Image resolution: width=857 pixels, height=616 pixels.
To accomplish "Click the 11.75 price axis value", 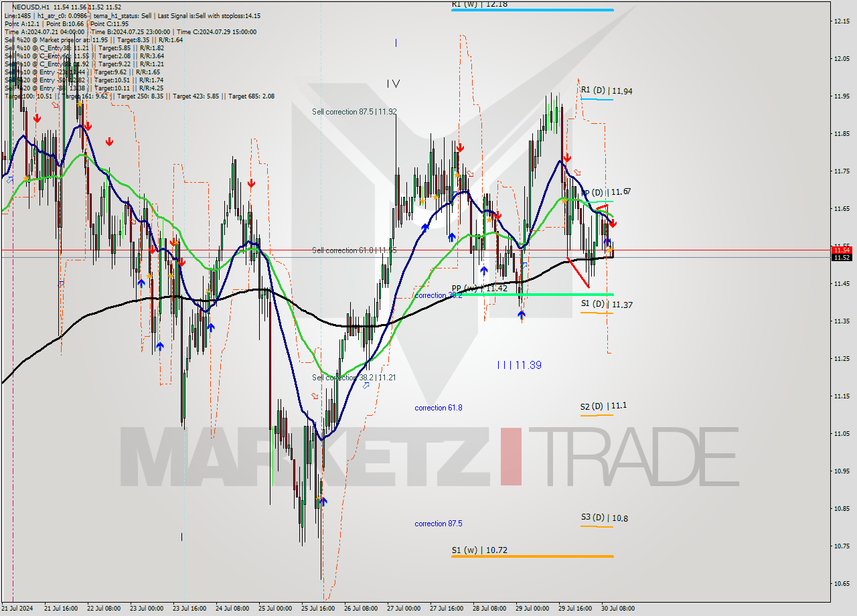I will tap(842, 171).
